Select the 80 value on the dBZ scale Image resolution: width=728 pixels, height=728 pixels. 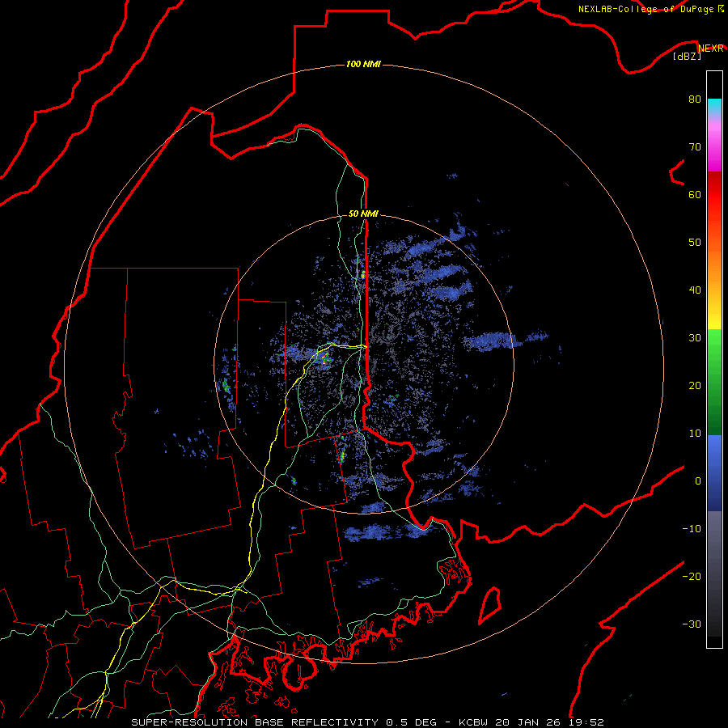[695, 99]
